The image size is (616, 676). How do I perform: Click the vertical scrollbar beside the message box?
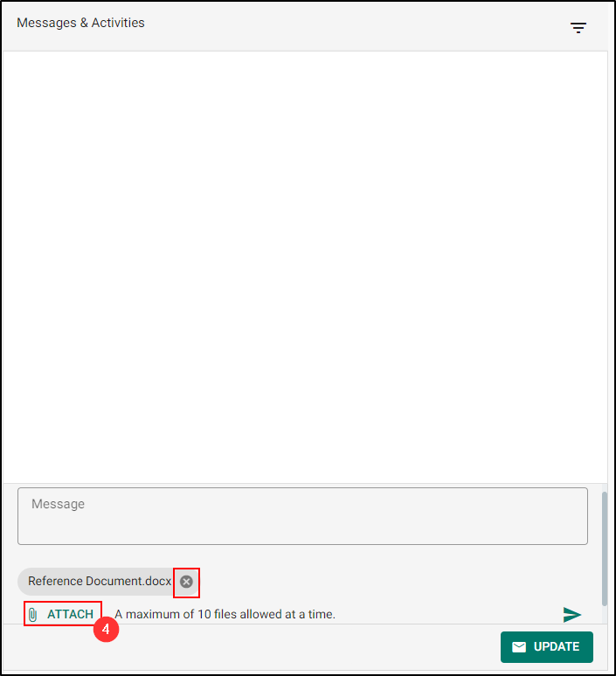(605, 548)
